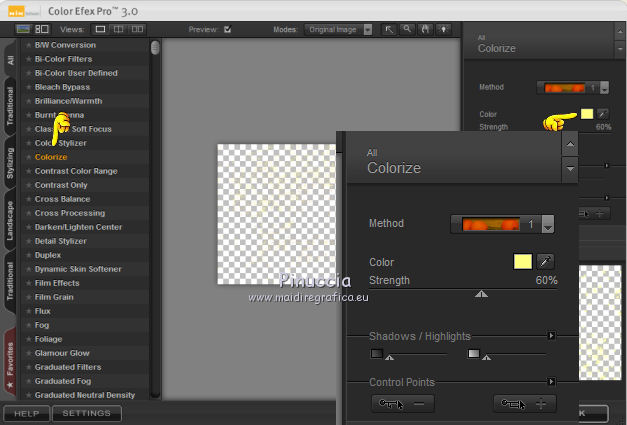Pick the eyedropper in the enlarged Colorize inset
Screen dimensions: 627x425
click(545, 262)
